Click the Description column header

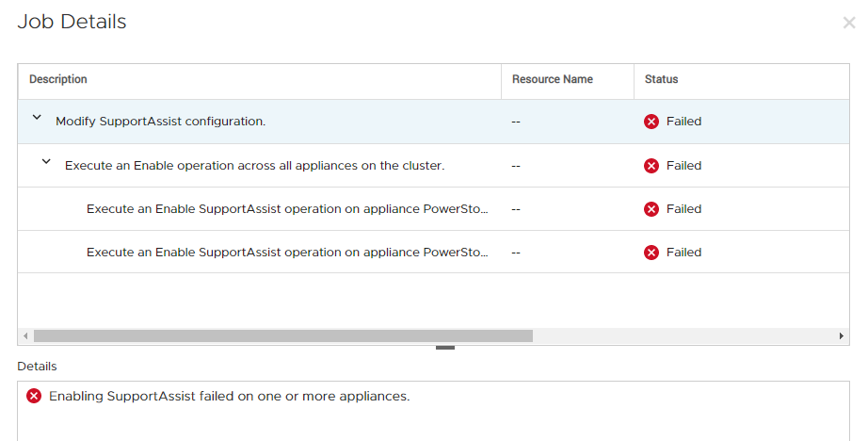pyautogui.click(x=58, y=80)
